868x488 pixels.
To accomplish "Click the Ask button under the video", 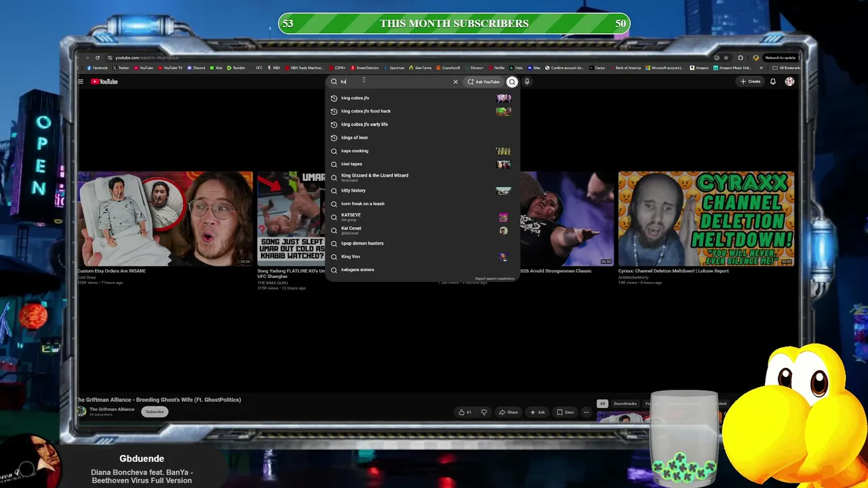I will tap(538, 412).
